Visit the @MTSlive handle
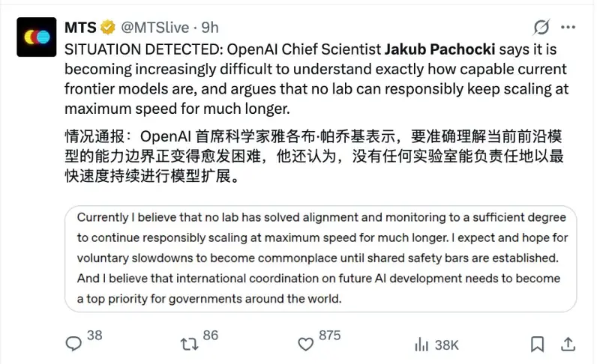 click(x=155, y=28)
